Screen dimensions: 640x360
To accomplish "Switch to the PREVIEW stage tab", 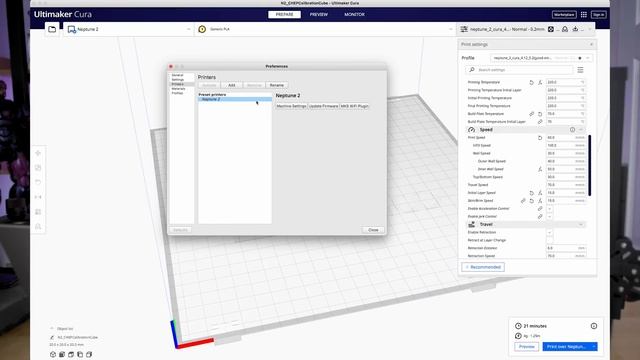I will tap(319, 14).
